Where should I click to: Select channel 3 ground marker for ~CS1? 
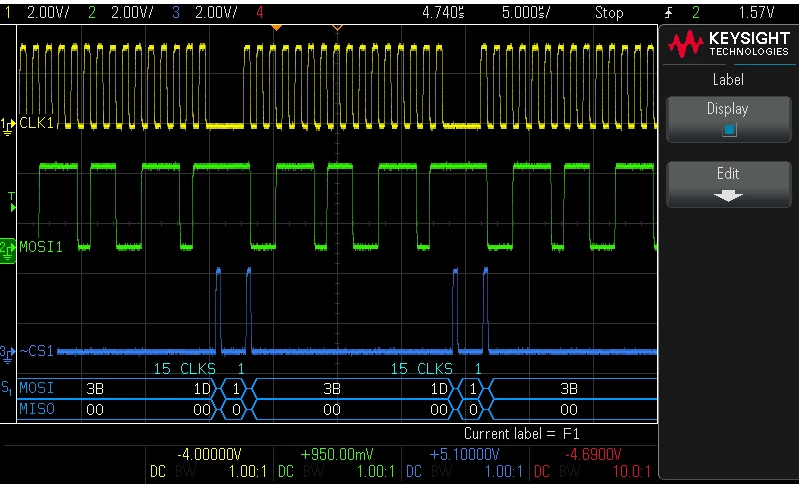click(x=7, y=354)
